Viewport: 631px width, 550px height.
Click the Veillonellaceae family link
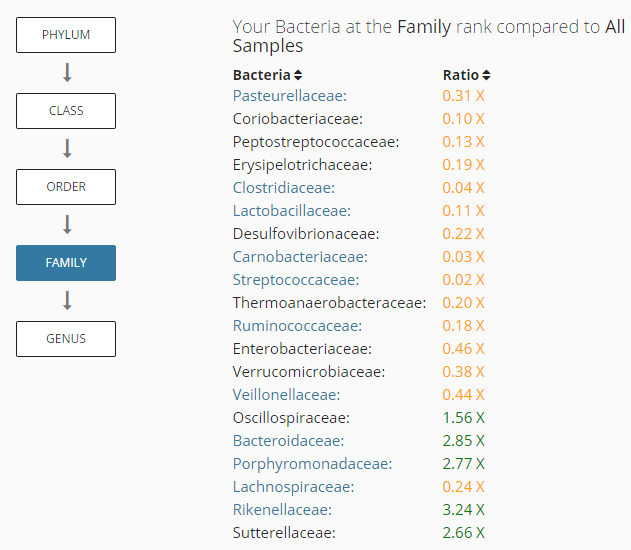coord(286,395)
